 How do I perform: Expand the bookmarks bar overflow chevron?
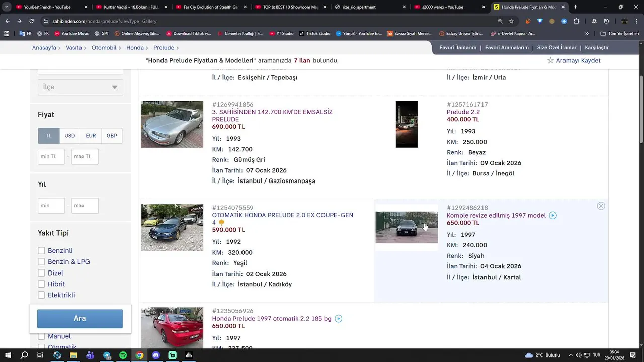[587, 34]
